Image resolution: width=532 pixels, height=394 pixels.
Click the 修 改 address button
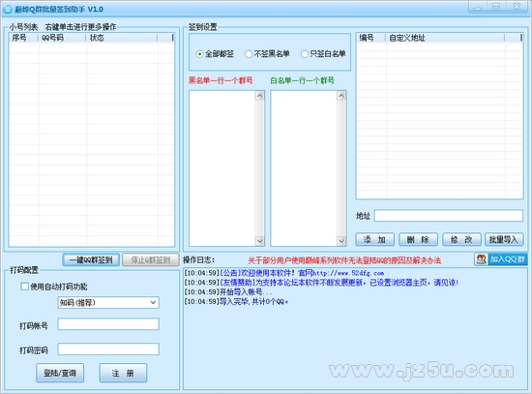point(461,239)
